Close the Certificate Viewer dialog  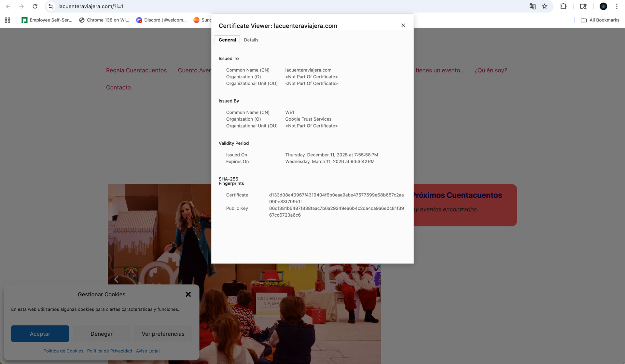(x=403, y=25)
